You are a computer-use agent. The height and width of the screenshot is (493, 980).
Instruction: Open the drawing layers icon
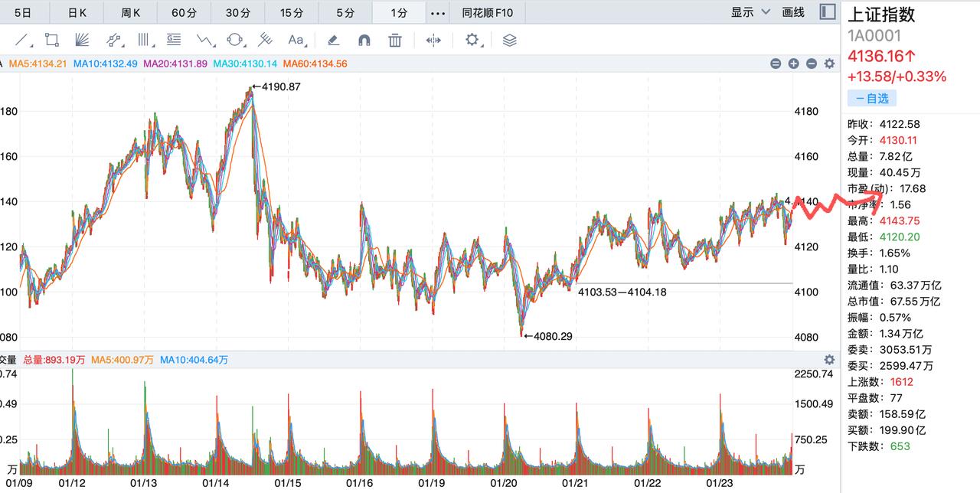pos(510,40)
